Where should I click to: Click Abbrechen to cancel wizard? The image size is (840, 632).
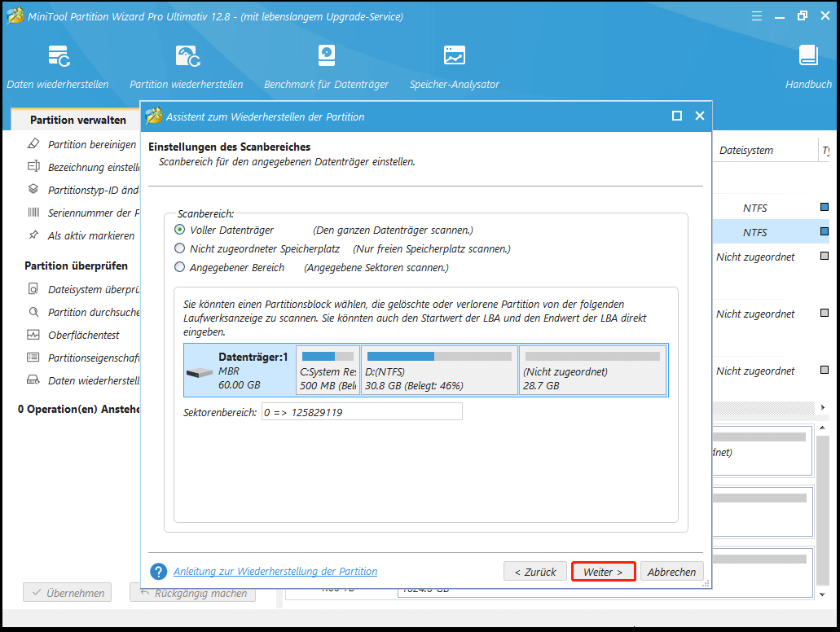click(672, 572)
